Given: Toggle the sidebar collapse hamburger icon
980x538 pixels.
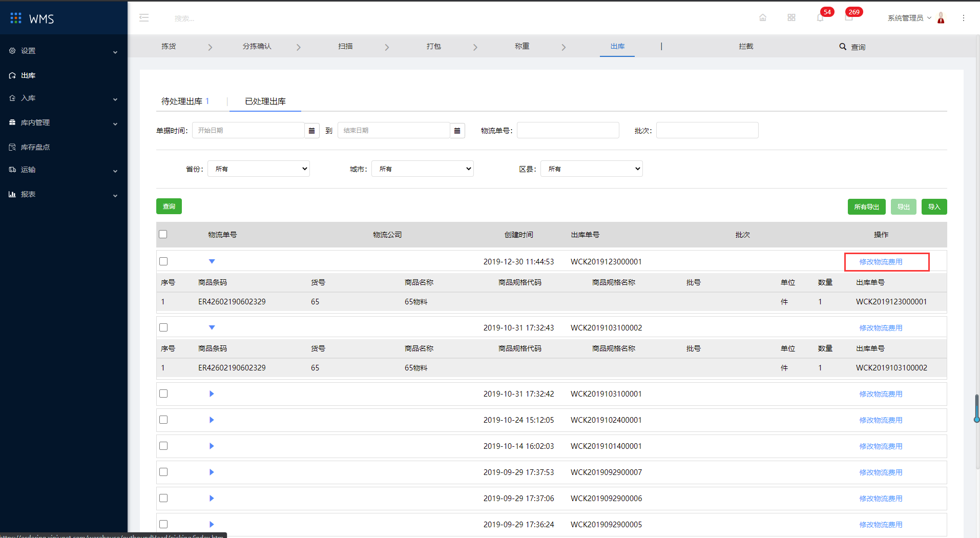Looking at the screenshot, I should pyautogui.click(x=144, y=18).
